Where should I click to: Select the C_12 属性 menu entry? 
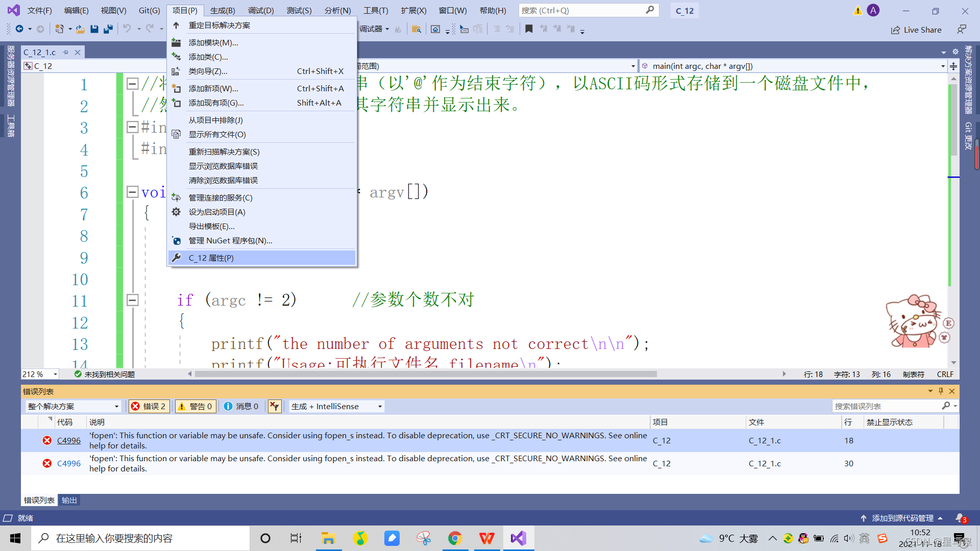tap(211, 258)
